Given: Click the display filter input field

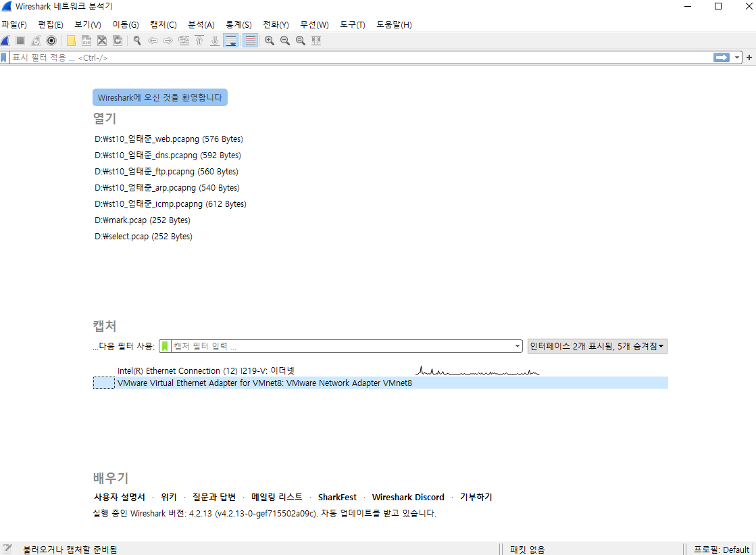Looking at the screenshot, I should pos(361,57).
